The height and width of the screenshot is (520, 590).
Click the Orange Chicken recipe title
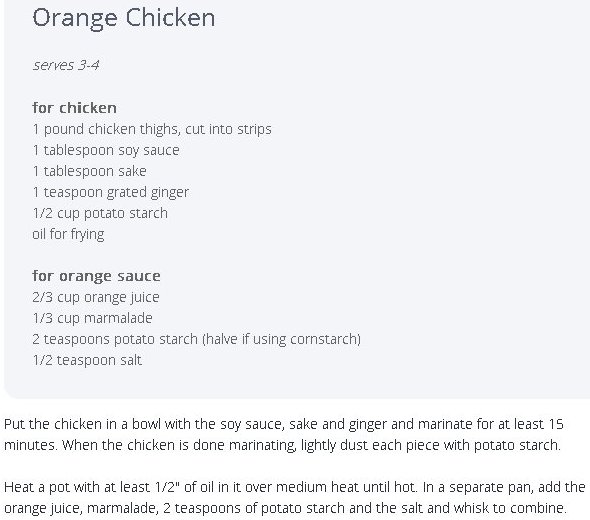pos(124,18)
